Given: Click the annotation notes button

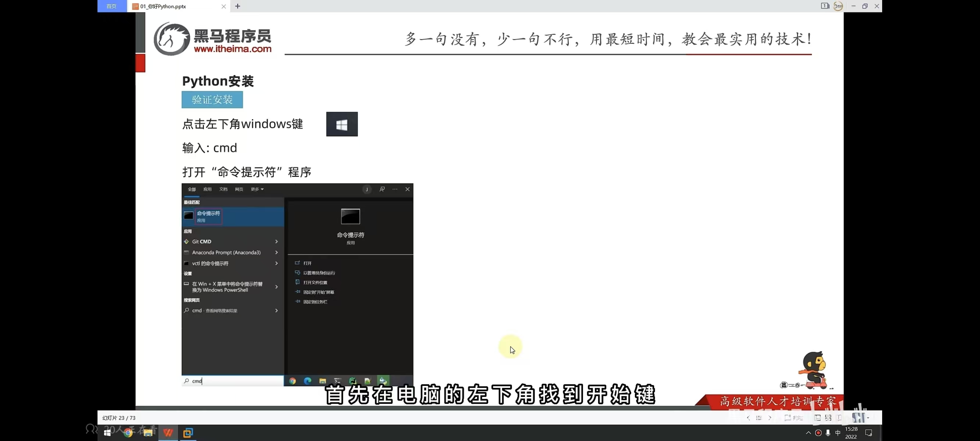Looking at the screenshot, I should pyautogui.click(x=793, y=418).
